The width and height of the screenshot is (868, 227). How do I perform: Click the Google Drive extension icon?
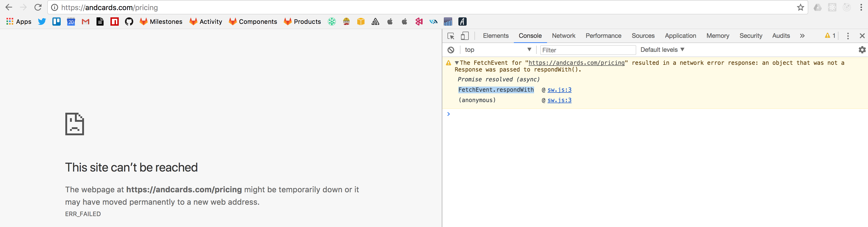(817, 8)
